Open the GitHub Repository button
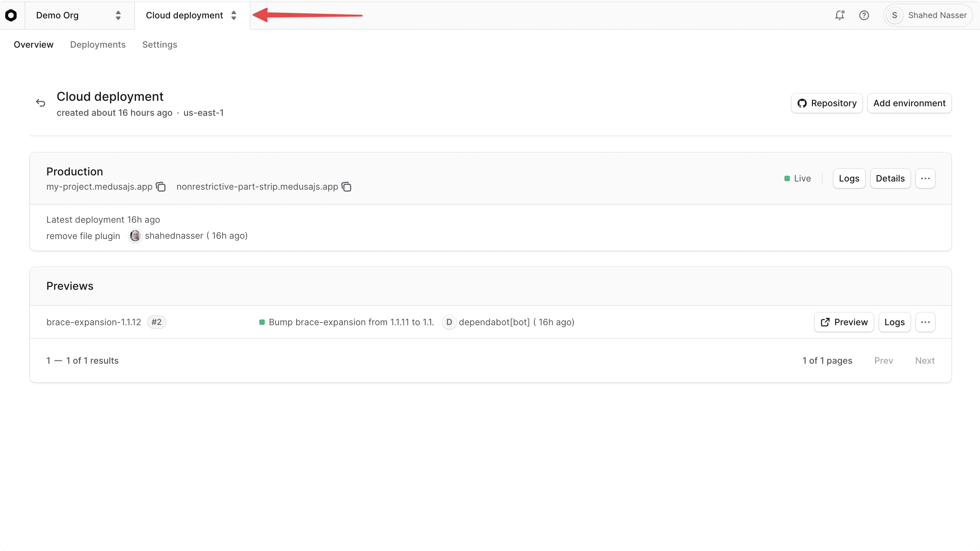Screen dimensions: 980x551 pyautogui.click(x=827, y=103)
